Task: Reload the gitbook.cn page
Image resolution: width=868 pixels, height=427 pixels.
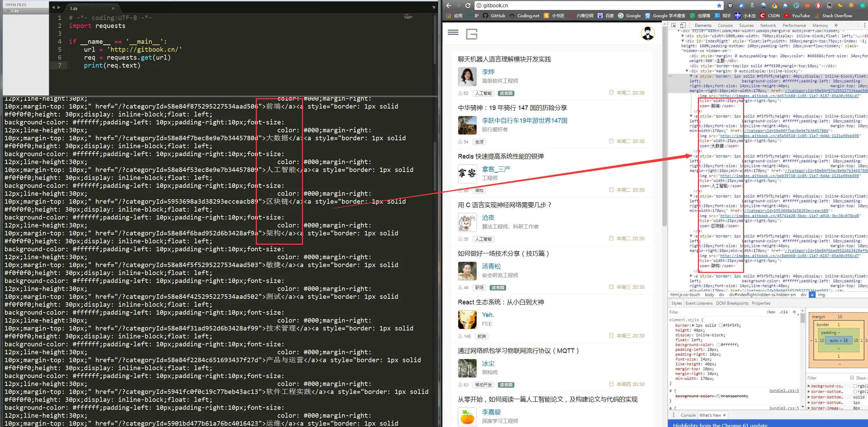Action: [x=468, y=6]
